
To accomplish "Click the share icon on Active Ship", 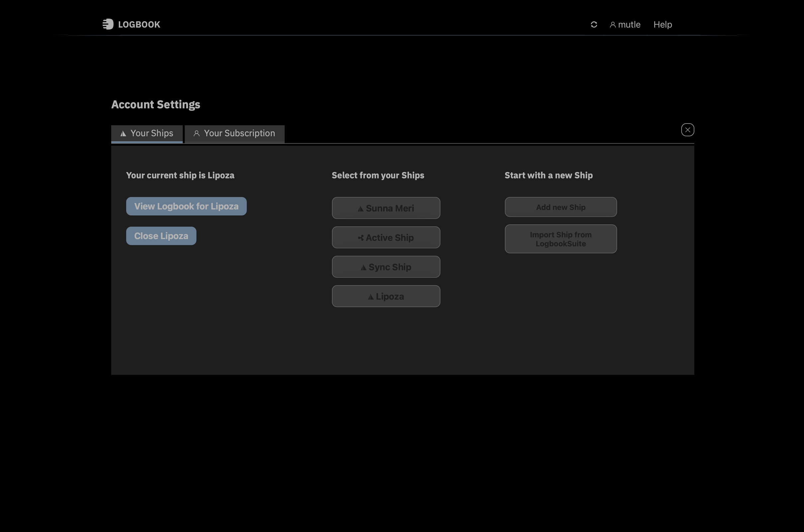I will pos(361,238).
